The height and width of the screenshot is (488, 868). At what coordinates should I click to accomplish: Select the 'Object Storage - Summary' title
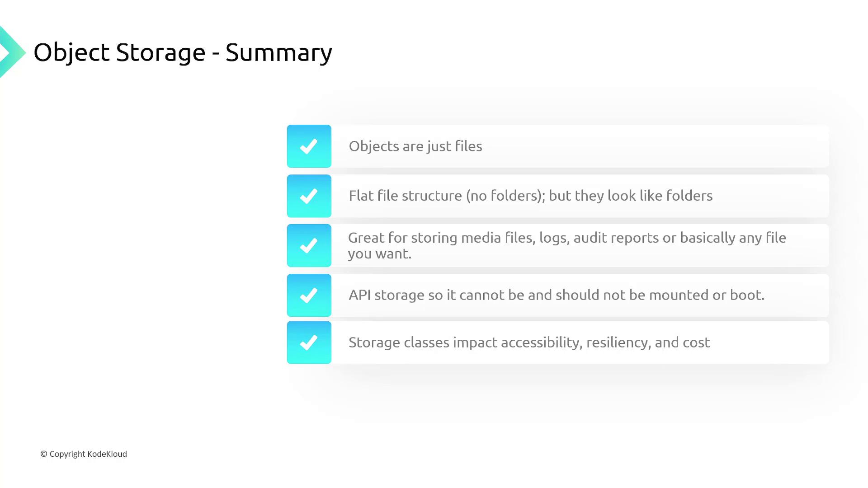coord(183,52)
